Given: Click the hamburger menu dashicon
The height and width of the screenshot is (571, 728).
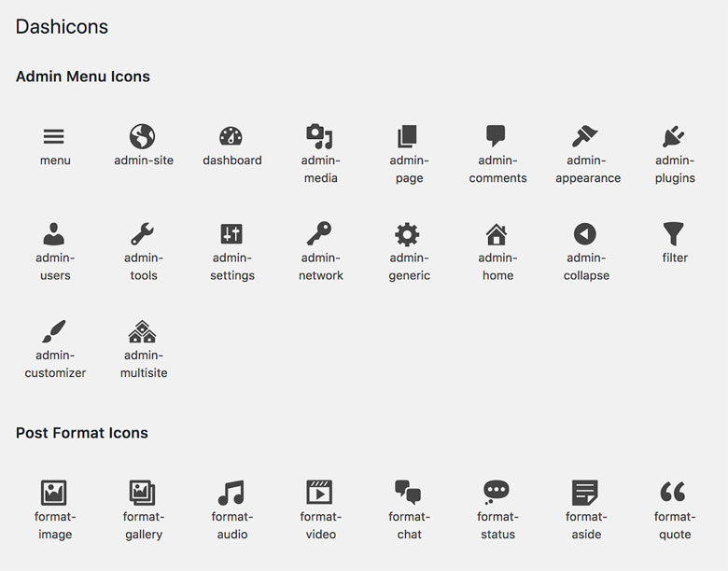Looking at the screenshot, I should click(x=54, y=136).
